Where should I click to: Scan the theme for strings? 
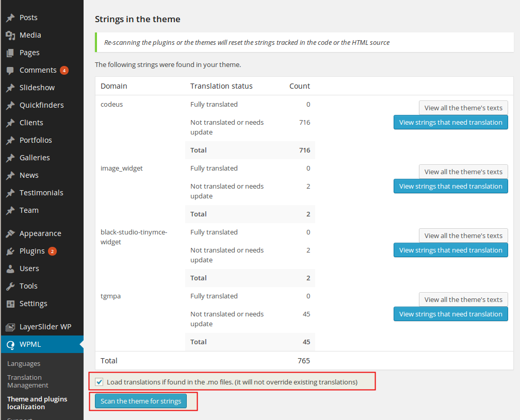click(x=141, y=401)
